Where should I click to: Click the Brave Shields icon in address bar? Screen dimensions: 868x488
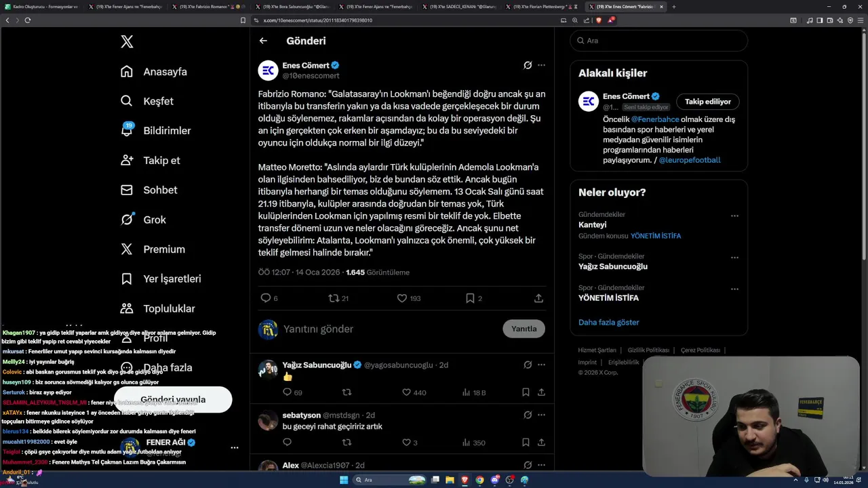coord(599,20)
